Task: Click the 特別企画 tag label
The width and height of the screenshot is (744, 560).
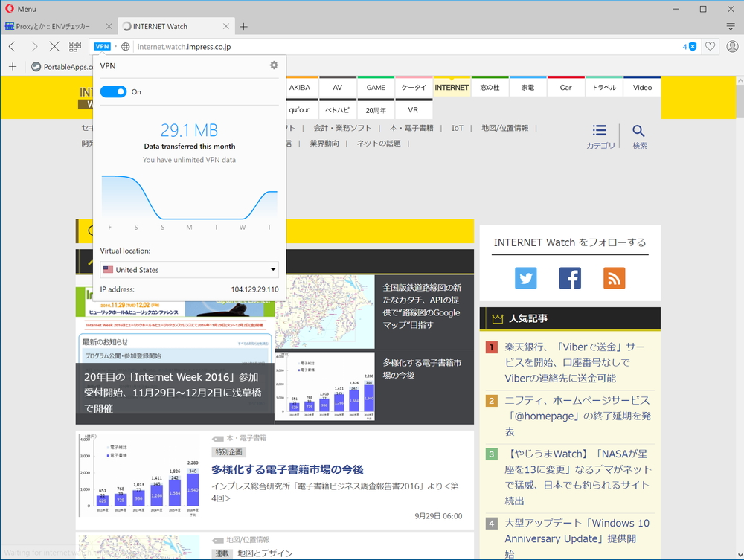Action: click(x=228, y=452)
